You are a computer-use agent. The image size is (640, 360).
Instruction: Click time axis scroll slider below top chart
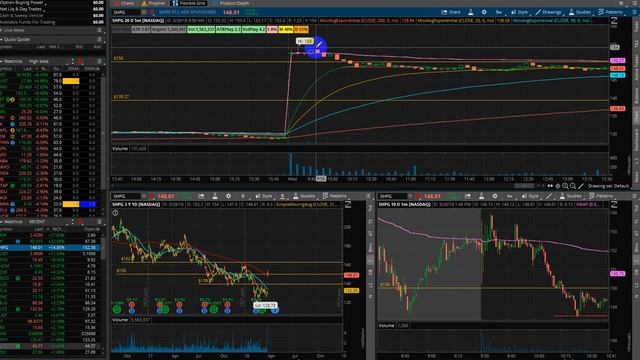[x=524, y=186]
